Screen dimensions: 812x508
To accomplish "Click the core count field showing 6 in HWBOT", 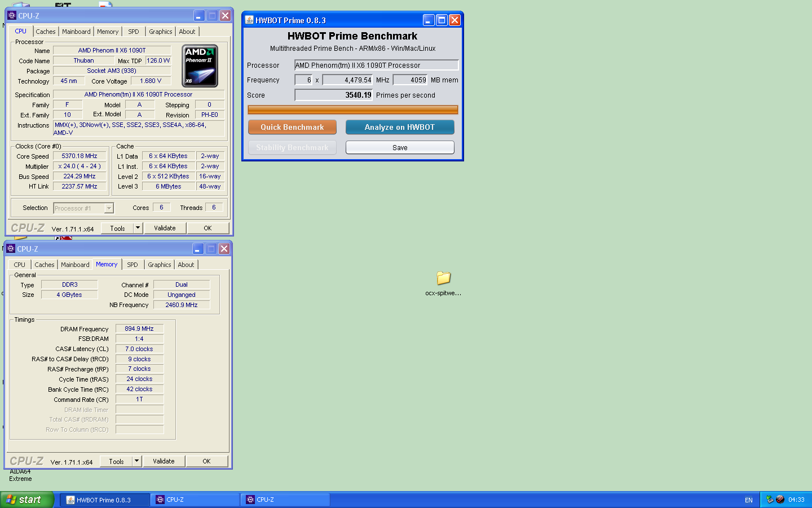I will [x=303, y=80].
